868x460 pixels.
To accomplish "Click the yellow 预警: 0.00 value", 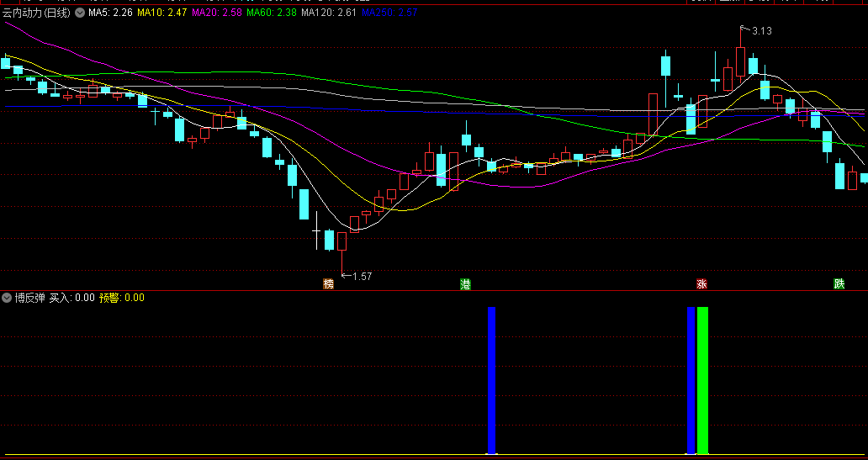I will tap(122, 298).
